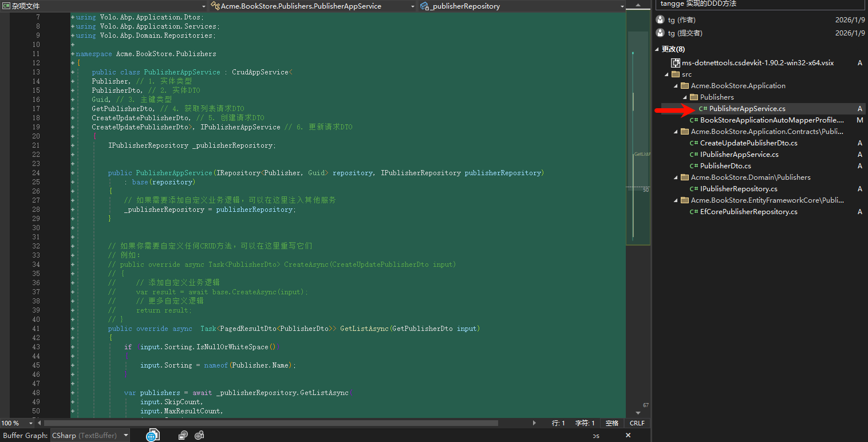Screen dimensions: 868x442
Task: Select EfCorePublisherRepository.cs file
Action: (x=749, y=212)
